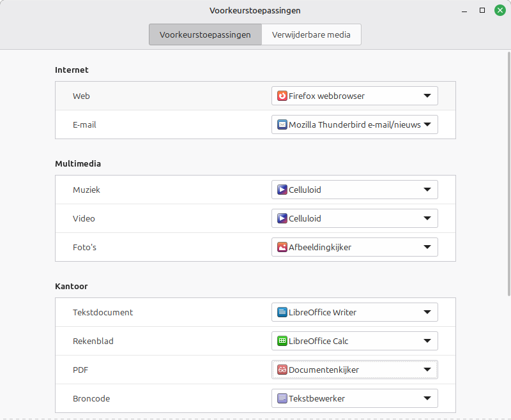Screen dimensions: 511x420
Task: Expand the Video application dropdown arrow
Action: tap(427, 218)
